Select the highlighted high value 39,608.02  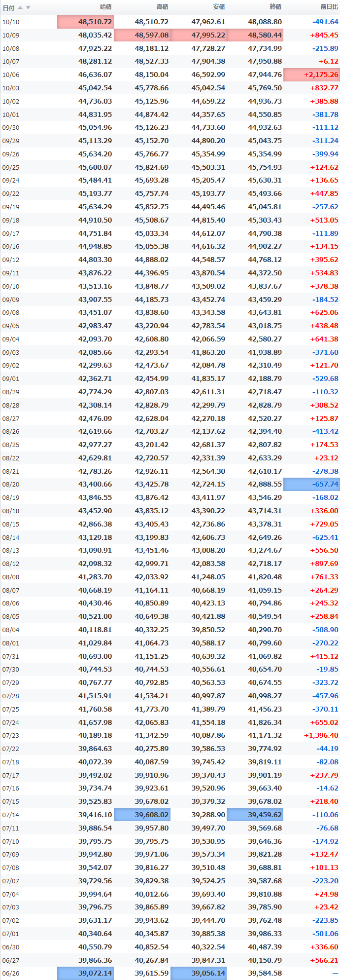click(142, 815)
